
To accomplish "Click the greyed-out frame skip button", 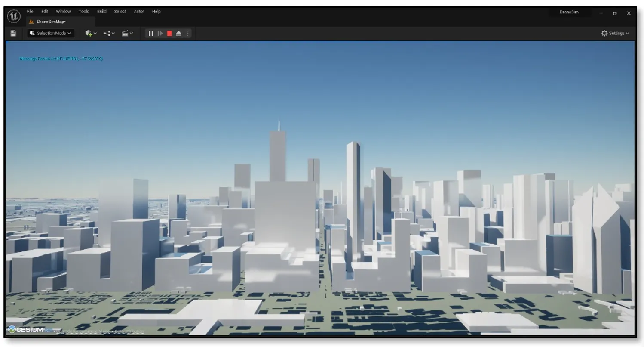I will click(160, 33).
